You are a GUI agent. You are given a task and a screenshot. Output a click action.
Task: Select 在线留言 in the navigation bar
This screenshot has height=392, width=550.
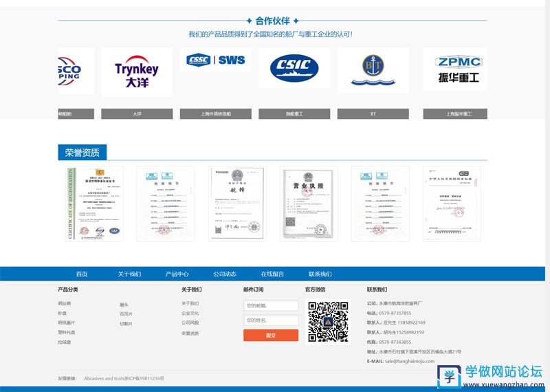click(x=272, y=274)
